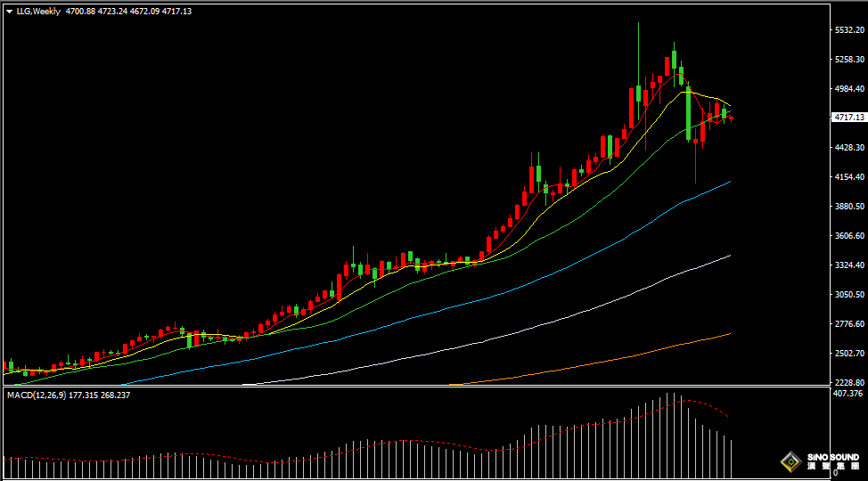Click the dropdown triangle beside LLG,Weekly
The image size is (868, 481).
[9, 12]
